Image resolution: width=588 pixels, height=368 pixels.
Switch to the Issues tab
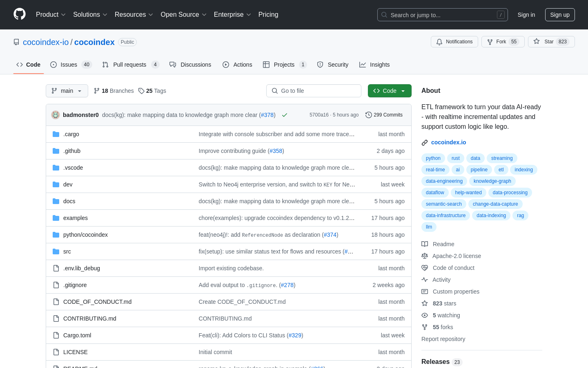71,65
